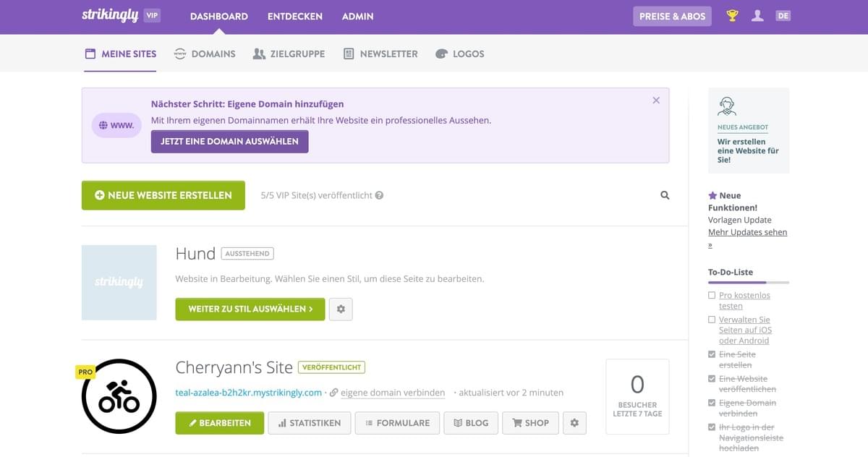Viewport: 868px width, 457px height.
Task: Click the VIP badge beside the logo
Action: click(151, 15)
